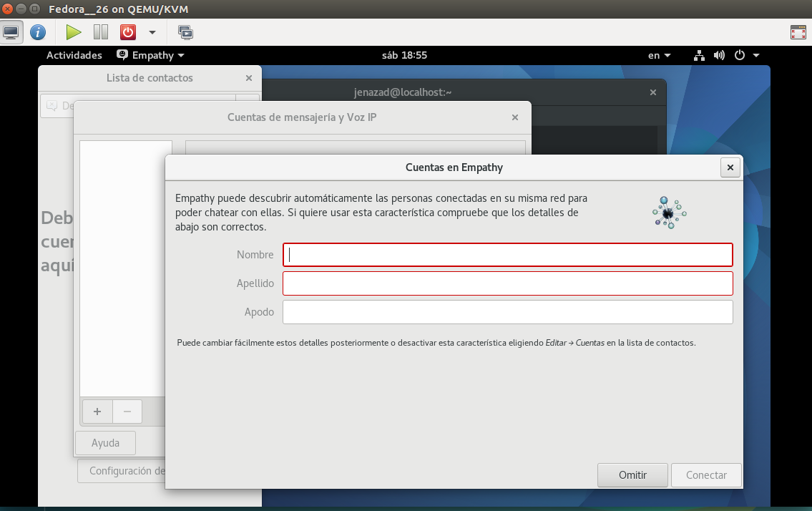Viewport: 812px width, 511px height.
Task: Click the Cuentas en Empathy title text
Action: click(x=454, y=167)
